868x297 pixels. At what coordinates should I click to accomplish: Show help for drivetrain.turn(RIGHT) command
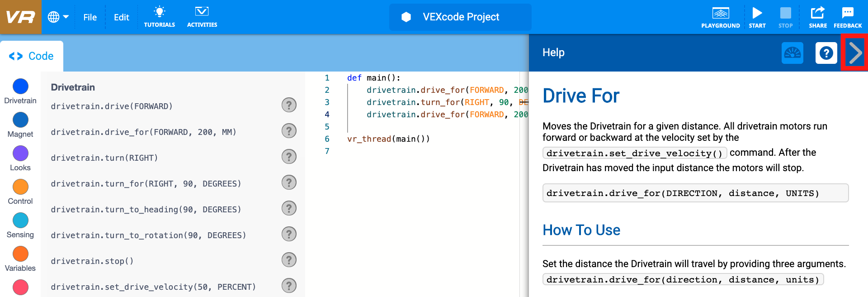click(x=289, y=157)
